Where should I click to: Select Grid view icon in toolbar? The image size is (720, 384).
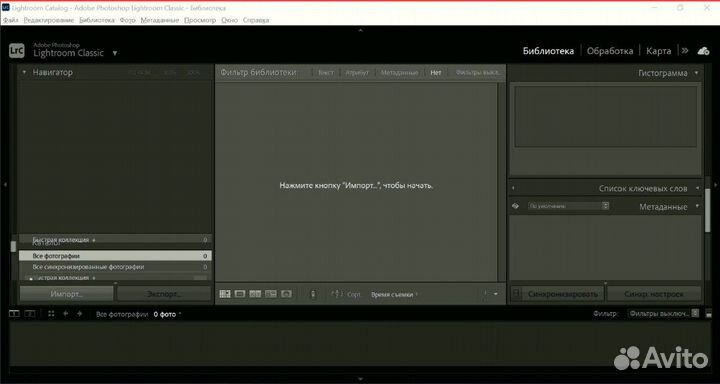pos(225,294)
